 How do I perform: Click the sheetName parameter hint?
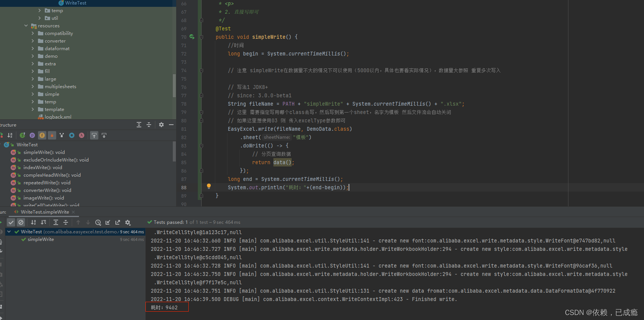click(277, 137)
